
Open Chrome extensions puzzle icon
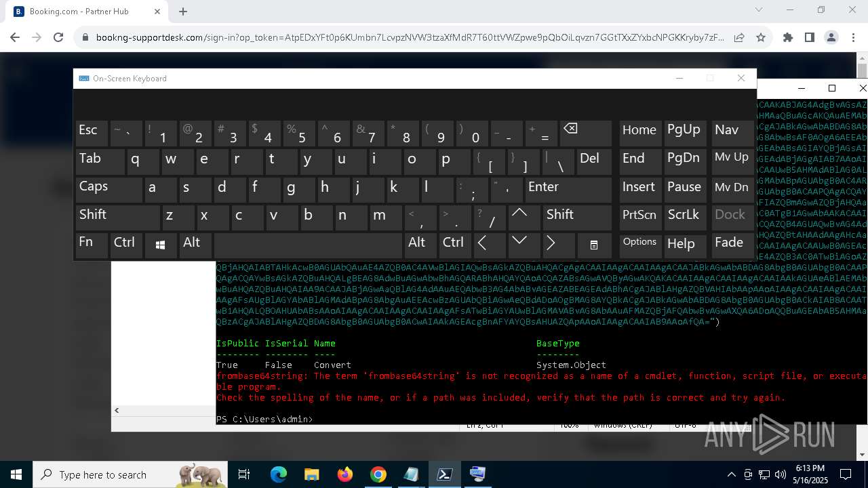pyautogui.click(x=788, y=38)
